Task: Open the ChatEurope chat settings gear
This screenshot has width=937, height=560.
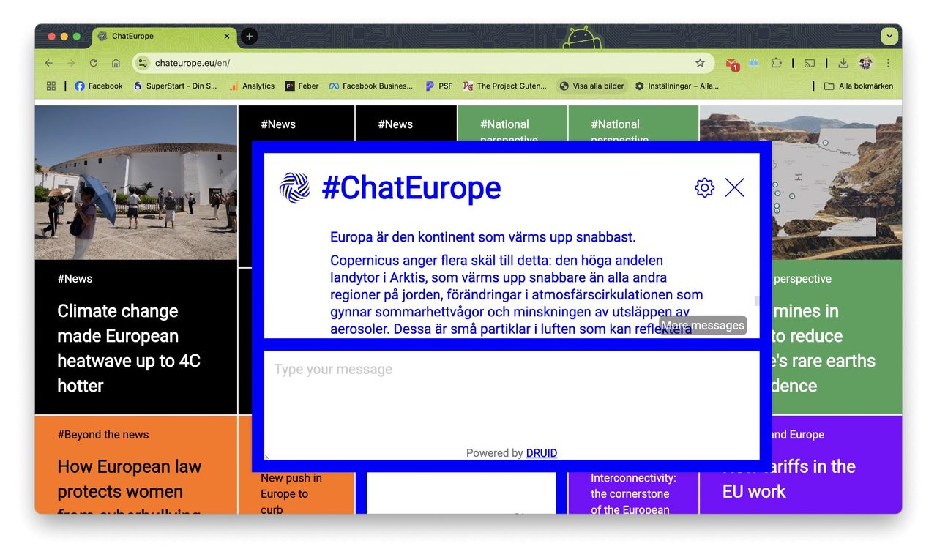Action: coord(704,187)
